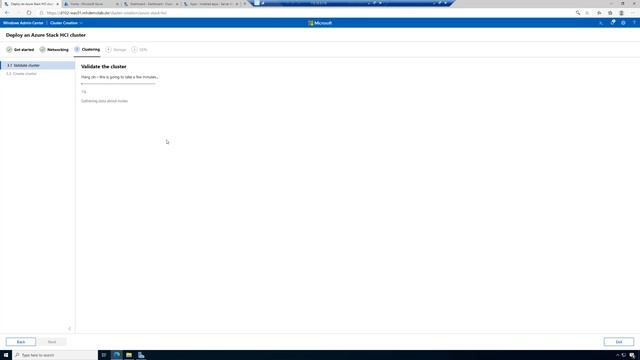Select the Clustering wizard step
Image resolution: width=640 pixels, height=360 pixels.
click(87, 49)
